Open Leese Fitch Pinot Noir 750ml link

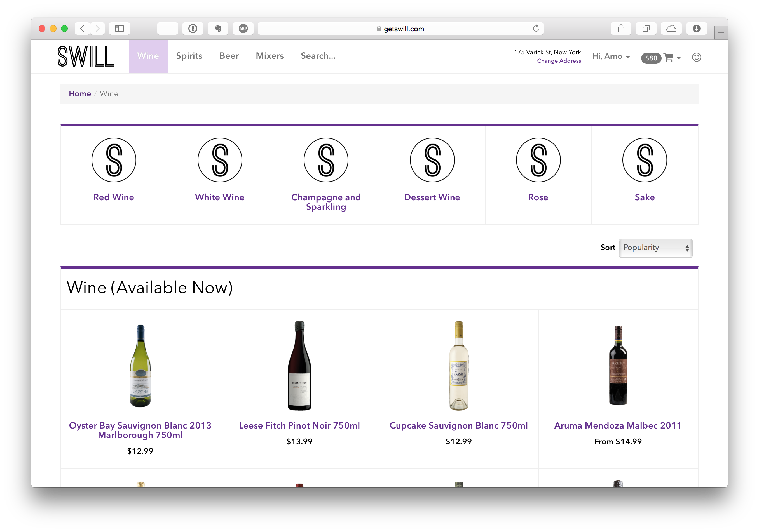(x=299, y=426)
